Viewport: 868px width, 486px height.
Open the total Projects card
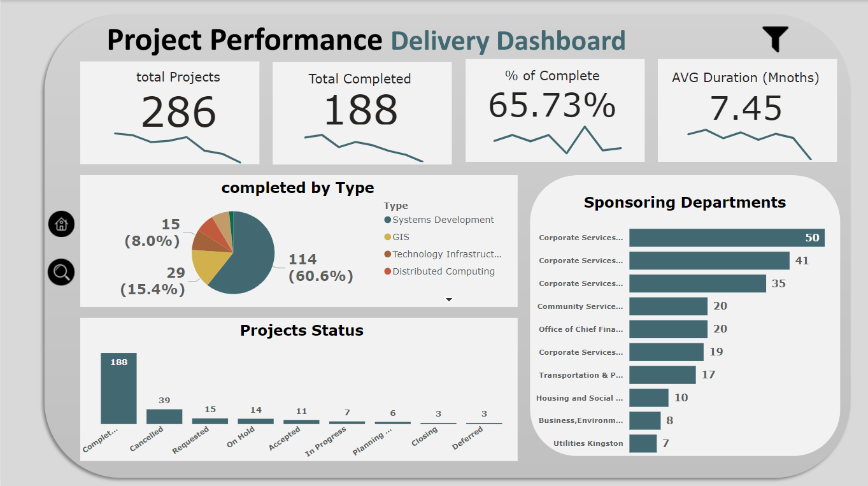[169, 113]
